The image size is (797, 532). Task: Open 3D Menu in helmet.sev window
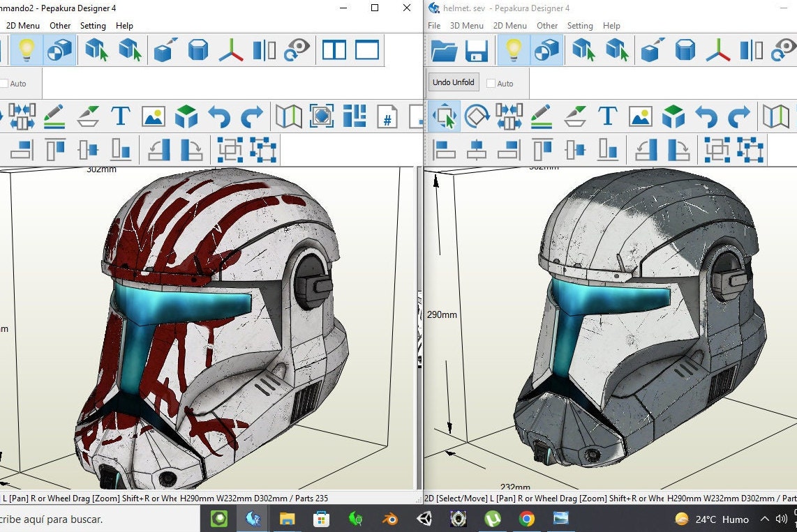tap(467, 25)
